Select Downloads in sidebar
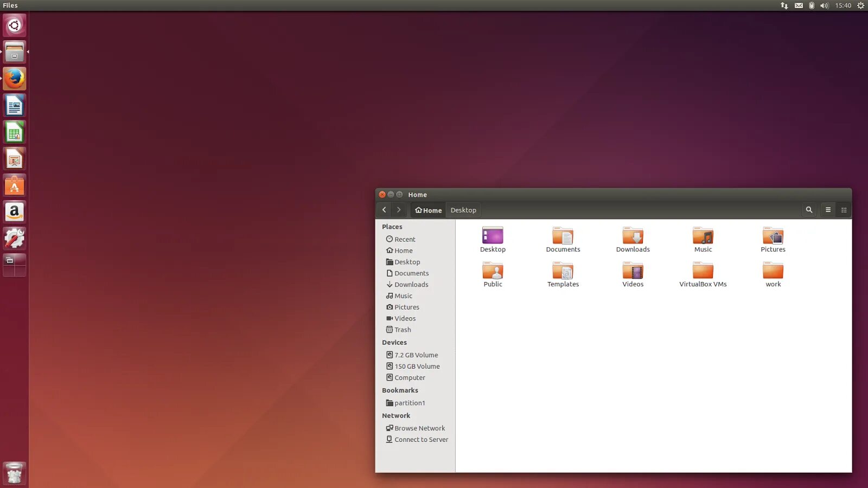The image size is (868, 488). click(x=407, y=285)
